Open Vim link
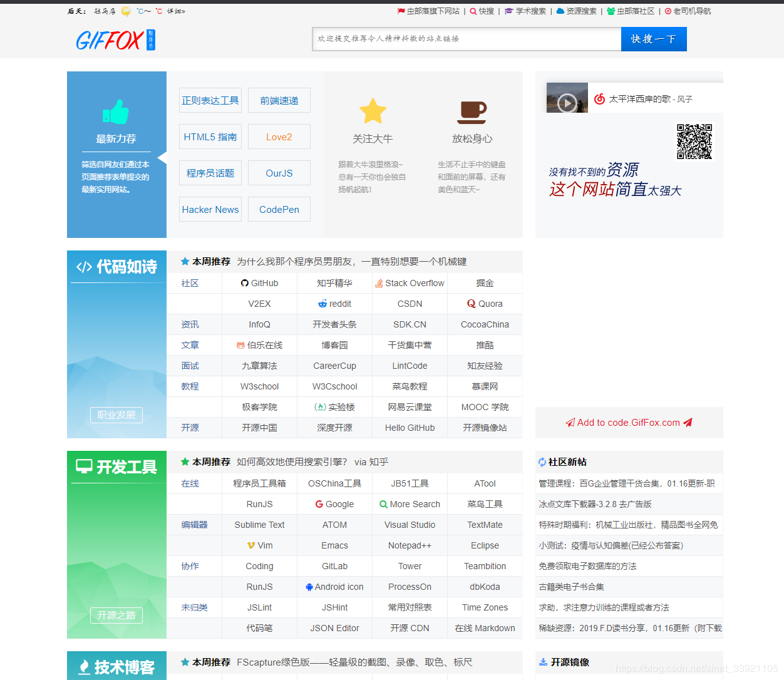This screenshot has height=680, width=784. tap(259, 545)
